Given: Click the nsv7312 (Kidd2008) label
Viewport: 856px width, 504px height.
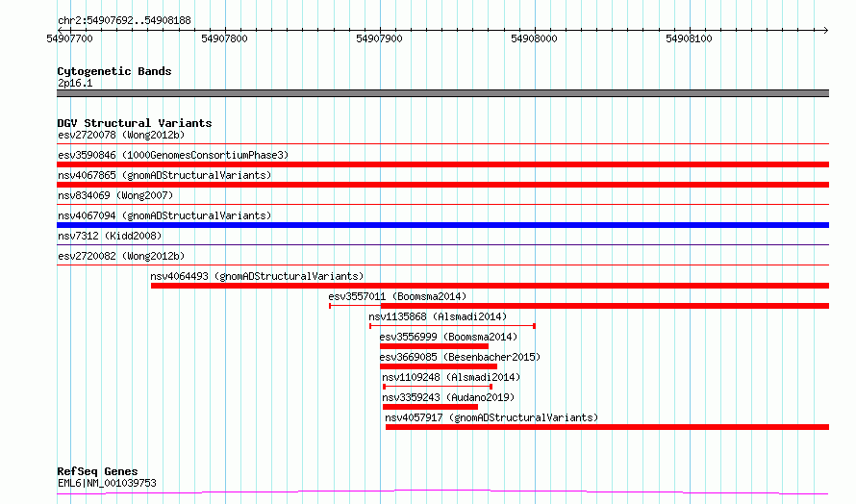Looking at the screenshot, I should pos(110,236).
